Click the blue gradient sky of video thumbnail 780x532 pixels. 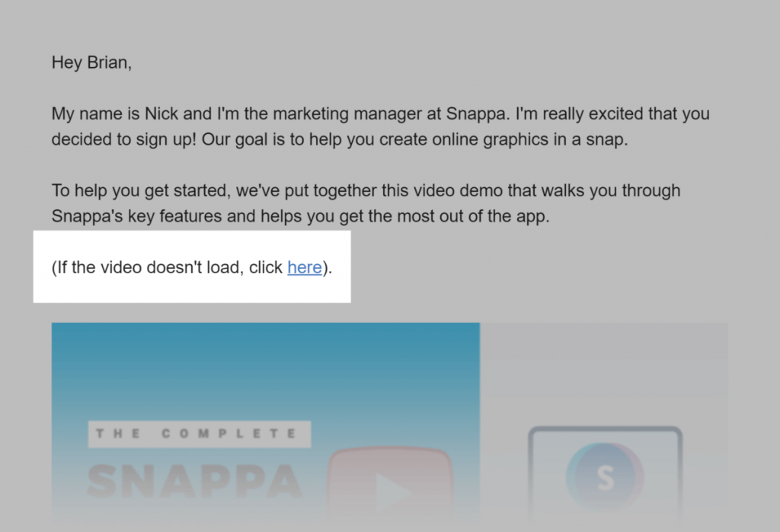coord(266,368)
